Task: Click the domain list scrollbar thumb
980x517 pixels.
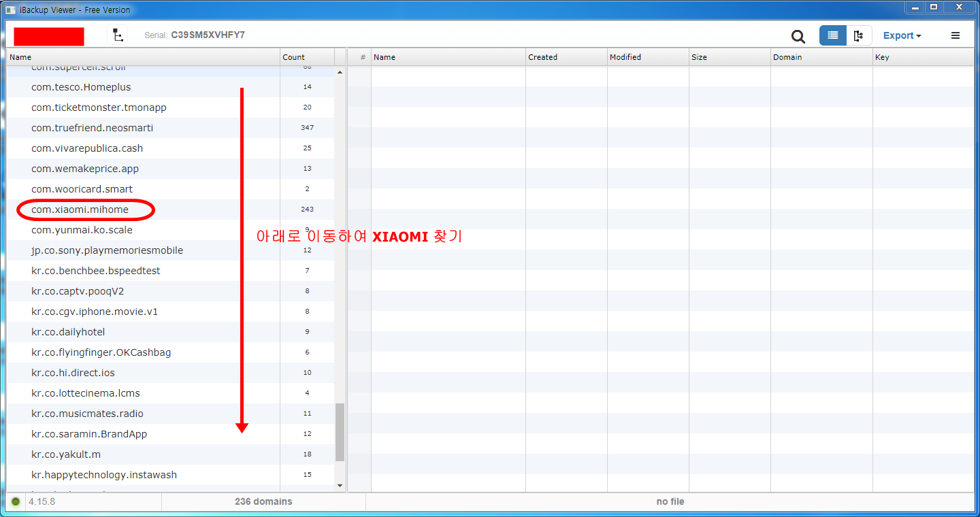Action: point(340,432)
